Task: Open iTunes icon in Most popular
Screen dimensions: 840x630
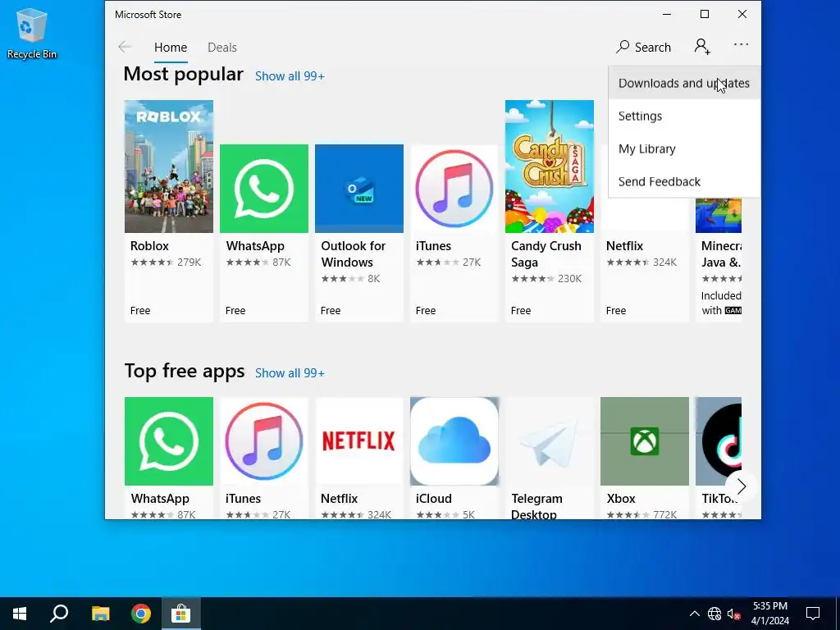Action: 454,189
